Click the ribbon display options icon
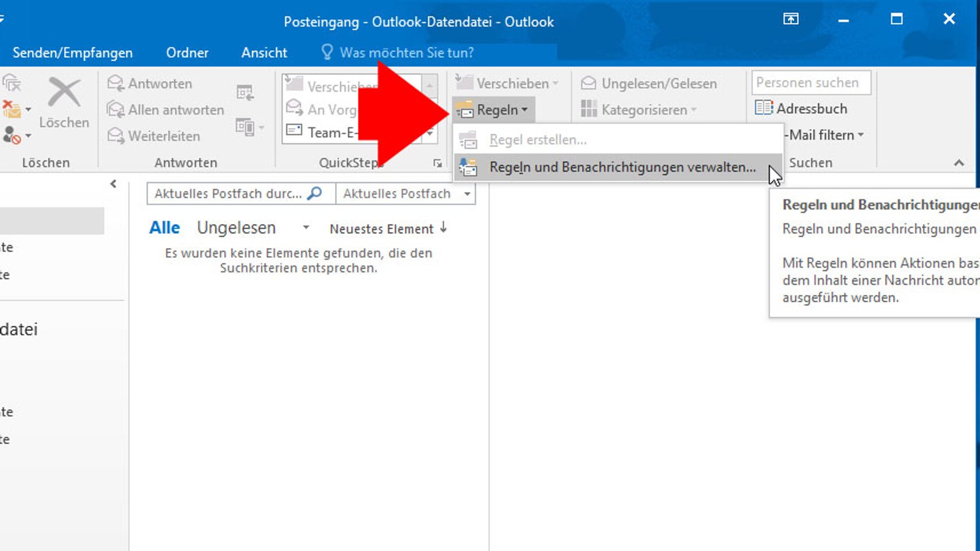This screenshot has width=980, height=551. (x=791, y=19)
